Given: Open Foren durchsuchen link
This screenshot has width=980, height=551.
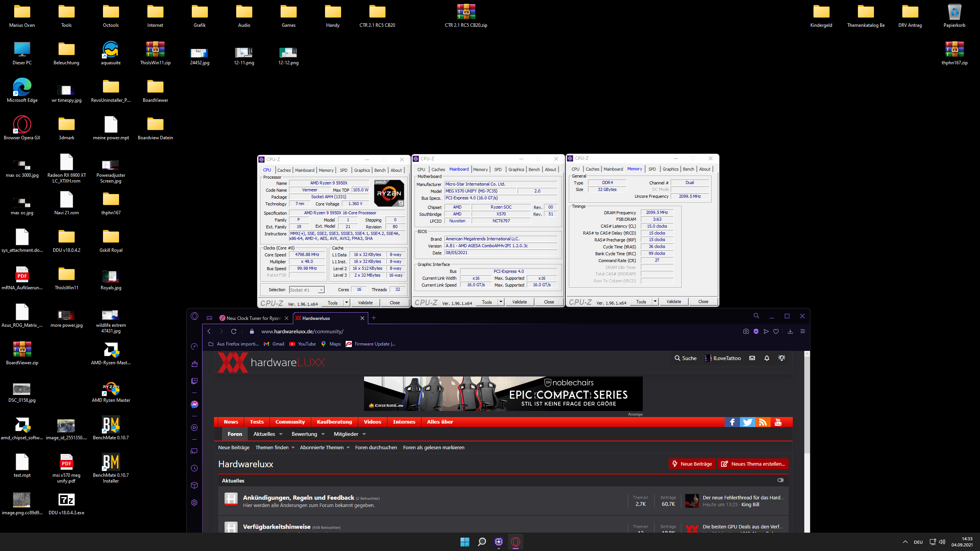Looking at the screenshot, I should (376, 448).
